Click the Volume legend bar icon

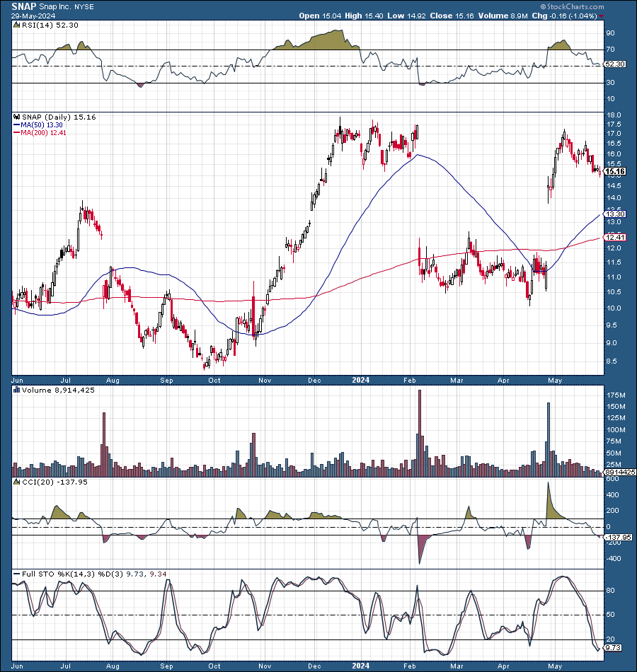[x=17, y=390]
